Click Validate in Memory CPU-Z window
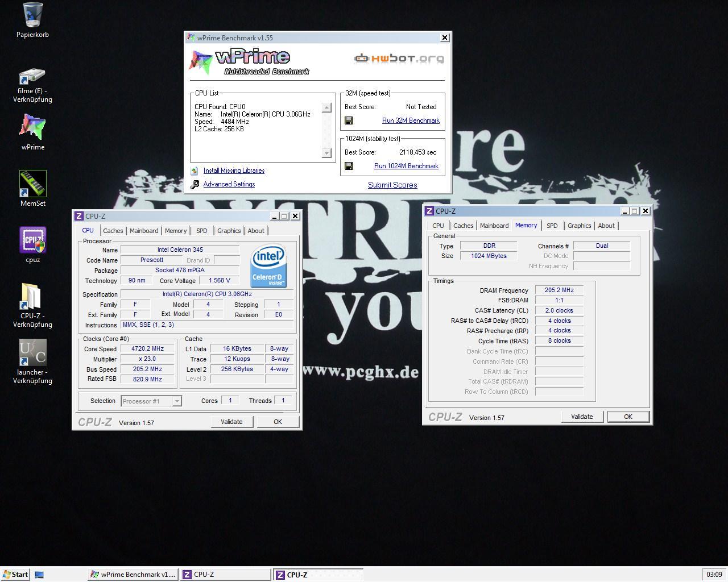Viewport: 728px width, 582px height. (x=582, y=417)
